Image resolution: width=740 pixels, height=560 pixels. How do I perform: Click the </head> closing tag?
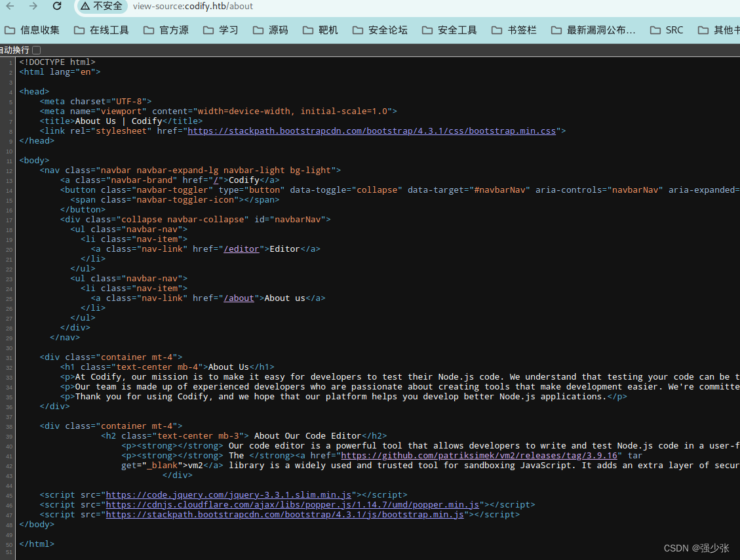point(37,141)
